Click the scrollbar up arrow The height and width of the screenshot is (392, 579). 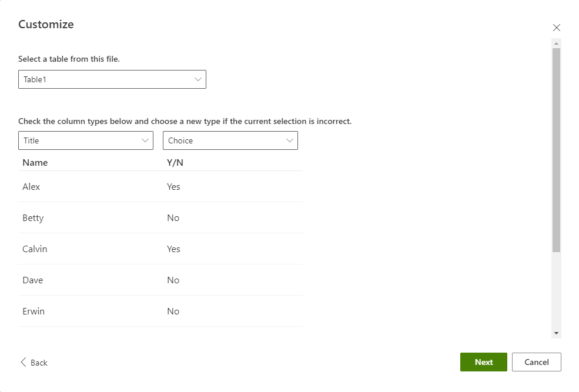point(556,43)
